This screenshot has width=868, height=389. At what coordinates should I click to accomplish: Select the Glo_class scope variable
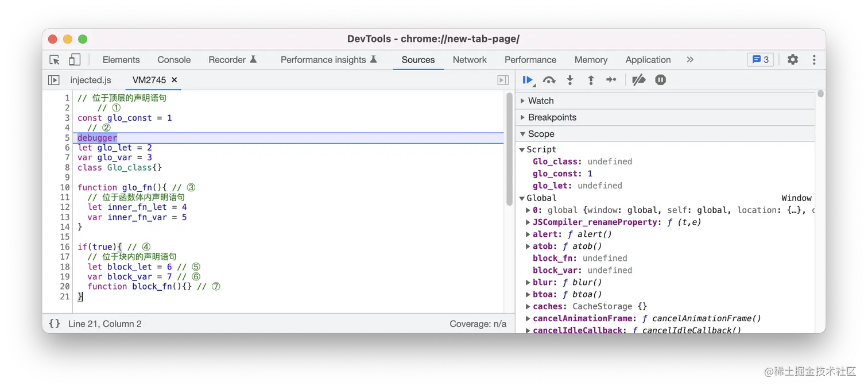[x=582, y=161]
